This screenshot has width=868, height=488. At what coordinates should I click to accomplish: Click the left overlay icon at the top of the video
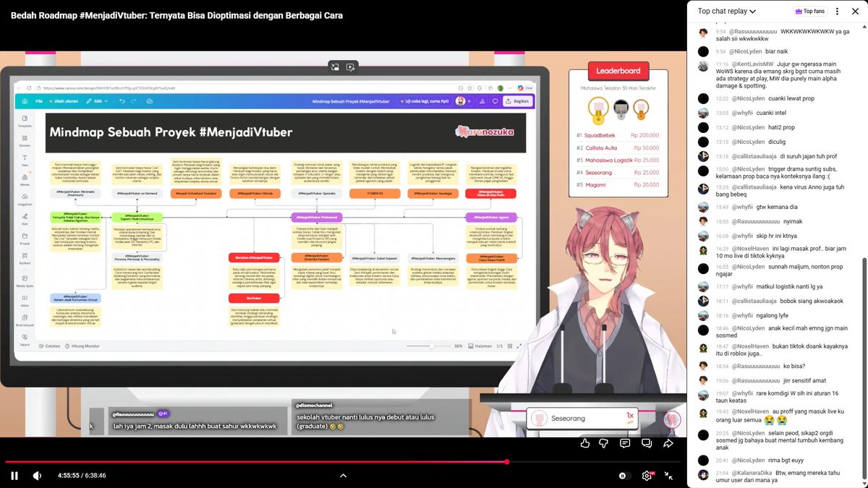click(x=335, y=67)
